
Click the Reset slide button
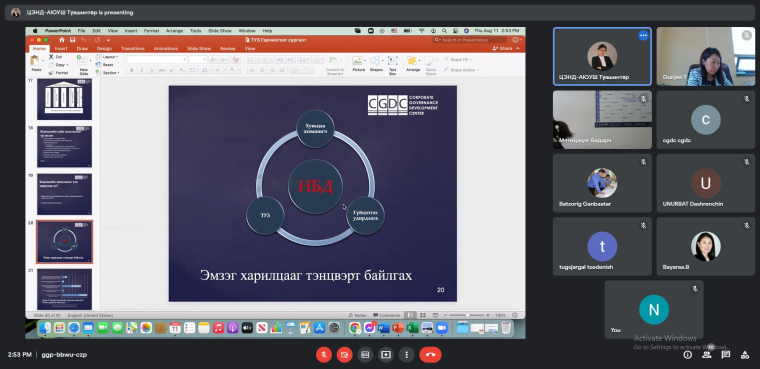(105, 64)
